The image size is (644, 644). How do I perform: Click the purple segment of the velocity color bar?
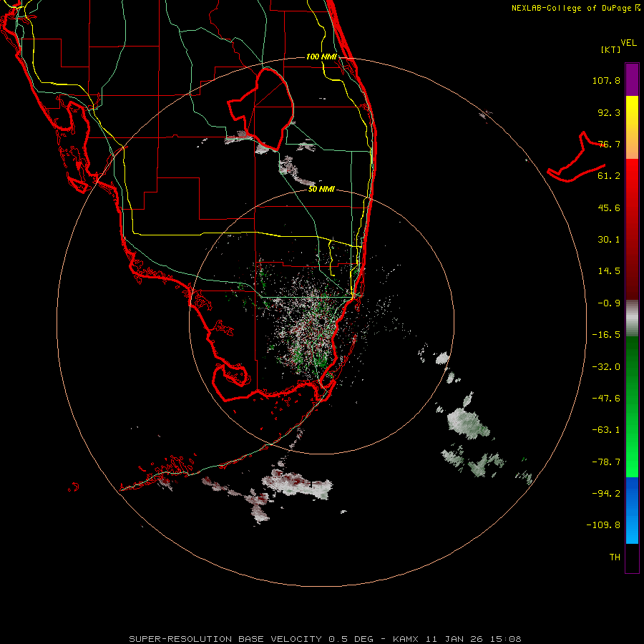pyautogui.click(x=632, y=79)
